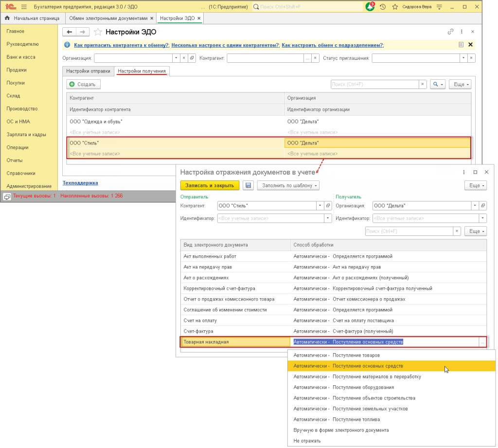The image size is (498, 448).
Task: Switch to Настройки отправки tab
Action: click(88, 71)
